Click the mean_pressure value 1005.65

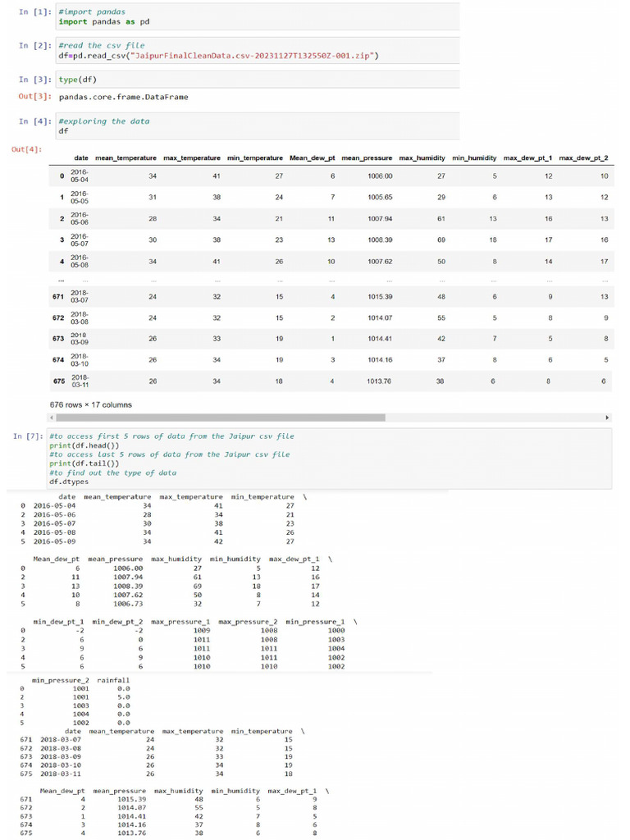pos(380,197)
